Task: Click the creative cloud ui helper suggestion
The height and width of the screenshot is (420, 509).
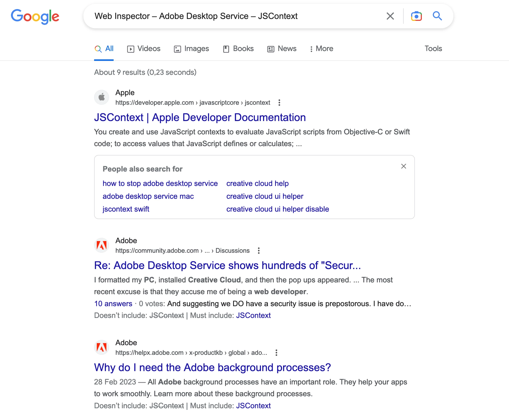Action: pos(265,196)
